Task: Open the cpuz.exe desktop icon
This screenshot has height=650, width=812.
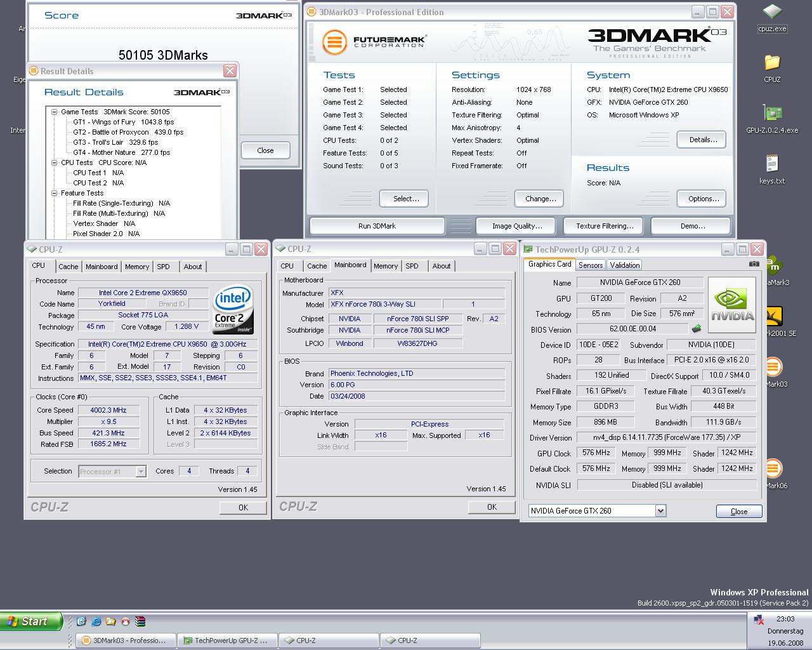Action: [x=772, y=12]
